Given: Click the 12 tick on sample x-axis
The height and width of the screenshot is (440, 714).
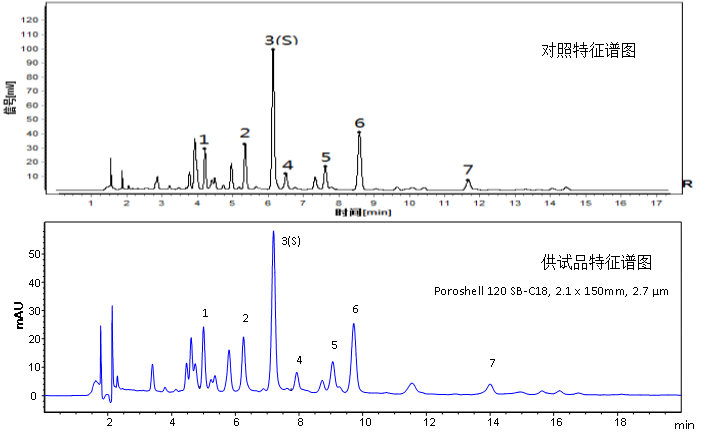Looking at the screenshot, I should click(x=429, y=422).
